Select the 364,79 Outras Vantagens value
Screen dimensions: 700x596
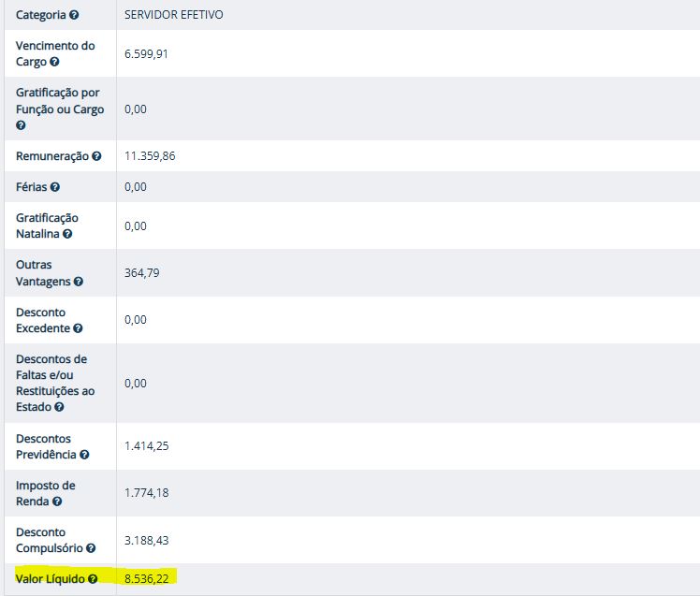(141, 273)
